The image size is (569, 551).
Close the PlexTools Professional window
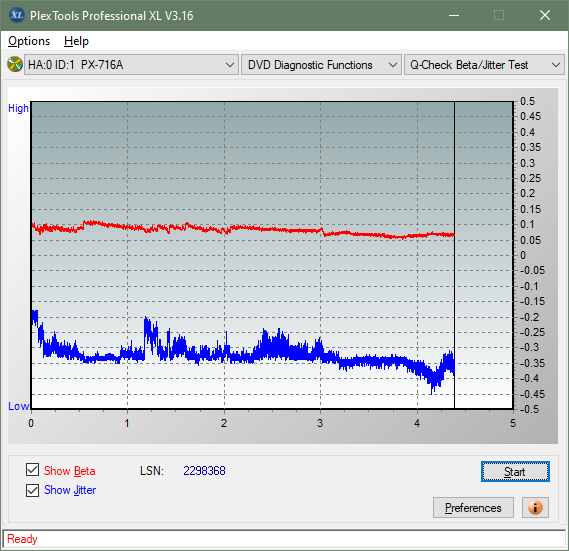[545, 15]
